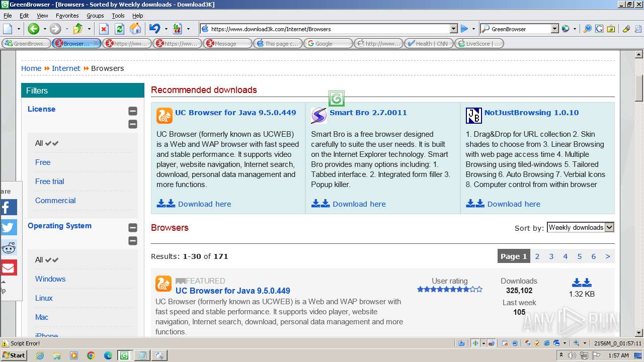Click the red X Stop loading icon
Viewport: 644px width, 362px height.
point(104,29)
